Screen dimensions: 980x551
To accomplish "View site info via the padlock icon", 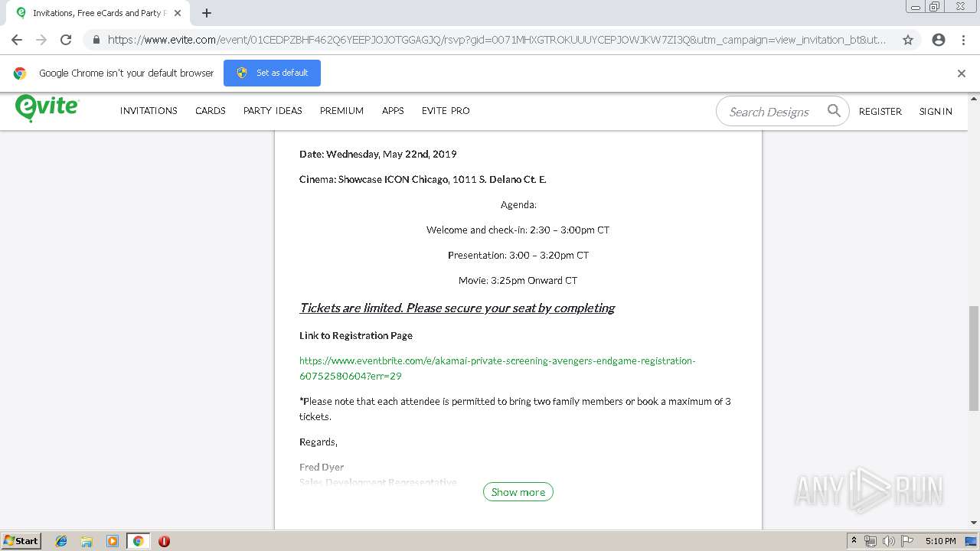I will (96, 40).
